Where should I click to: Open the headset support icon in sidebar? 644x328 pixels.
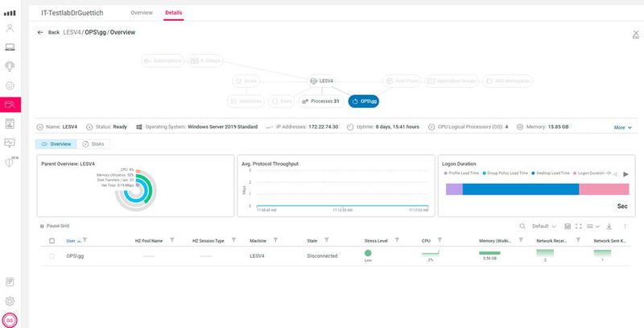[10, 66]
